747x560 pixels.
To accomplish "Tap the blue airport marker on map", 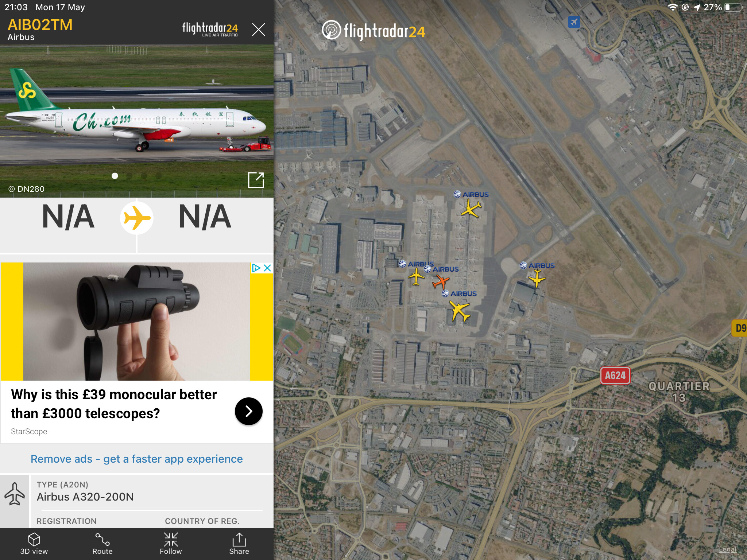I will [574, 22].
